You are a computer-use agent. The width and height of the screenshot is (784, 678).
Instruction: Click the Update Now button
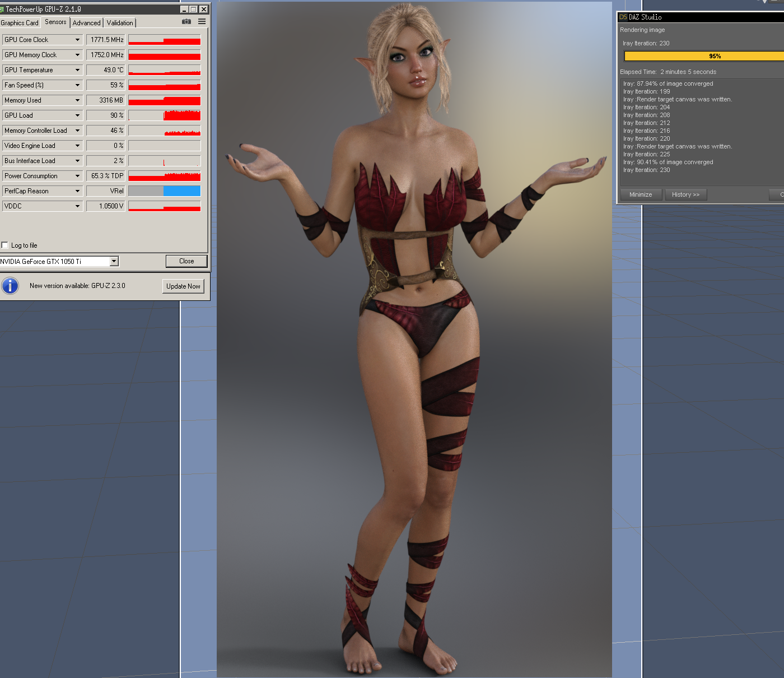(x=183, y=286)
